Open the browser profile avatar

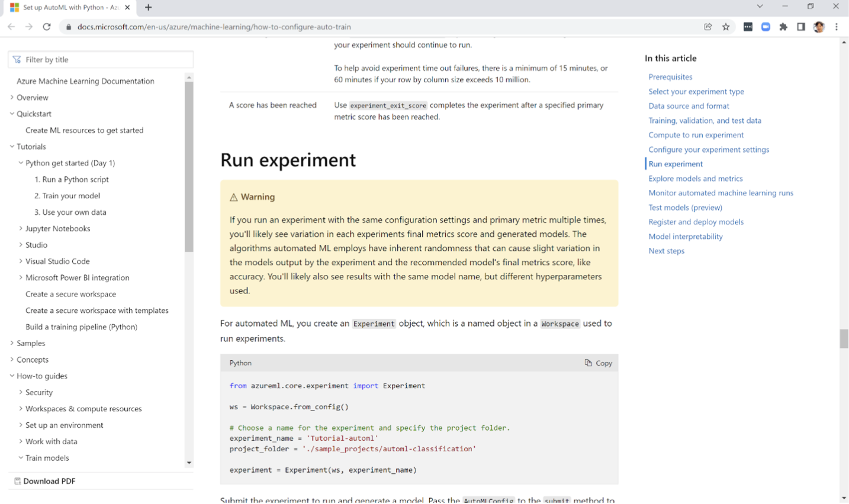[819, 27]
